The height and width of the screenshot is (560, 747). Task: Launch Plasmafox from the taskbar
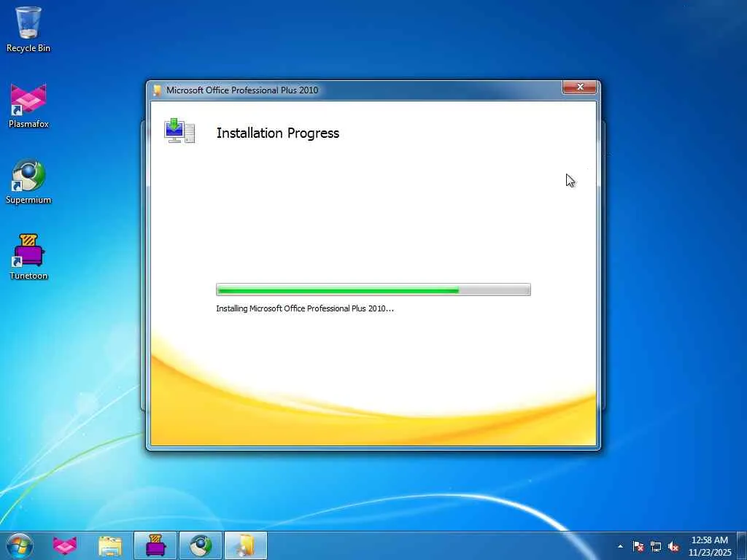[65, 545]
